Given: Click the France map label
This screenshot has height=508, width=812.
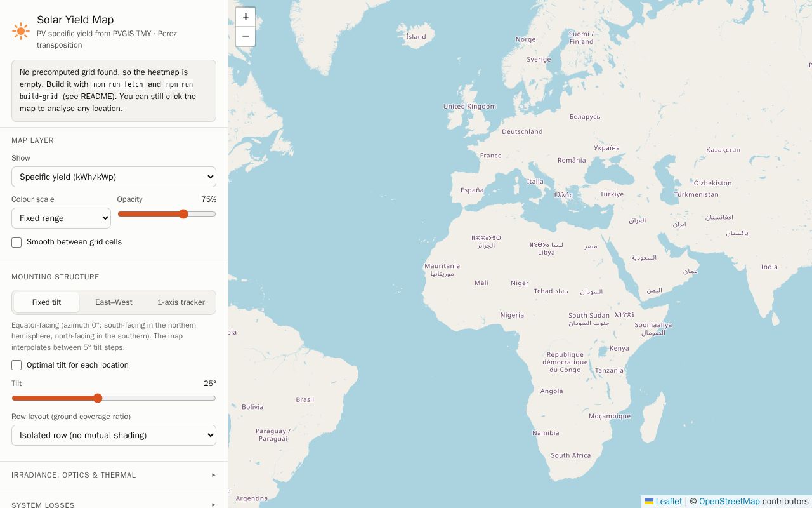Looking at the screenshot, I should tap(490, 156).
